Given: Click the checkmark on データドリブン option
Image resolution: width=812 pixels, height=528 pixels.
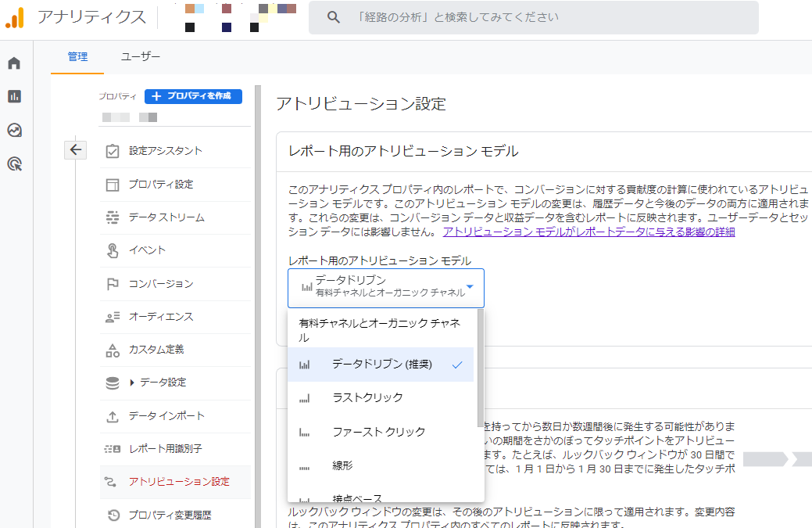Looking at the screenshot, I should pos(456,365).
